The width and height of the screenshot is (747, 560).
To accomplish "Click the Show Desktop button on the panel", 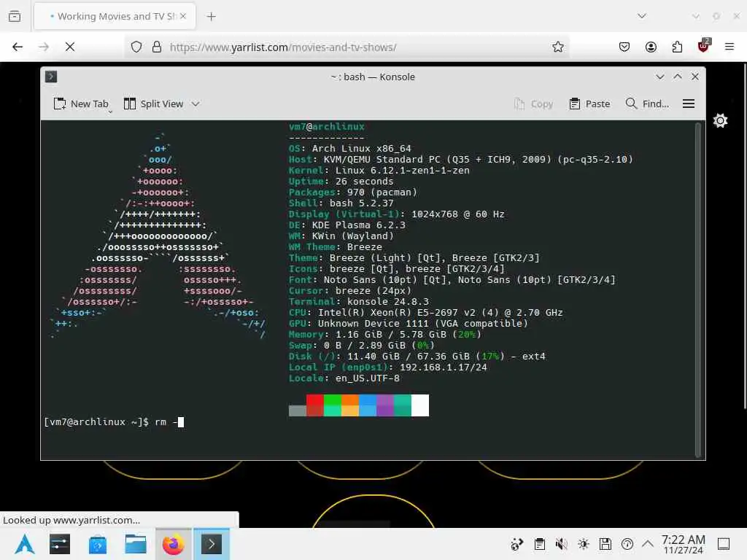I will [x=724, y=544].
